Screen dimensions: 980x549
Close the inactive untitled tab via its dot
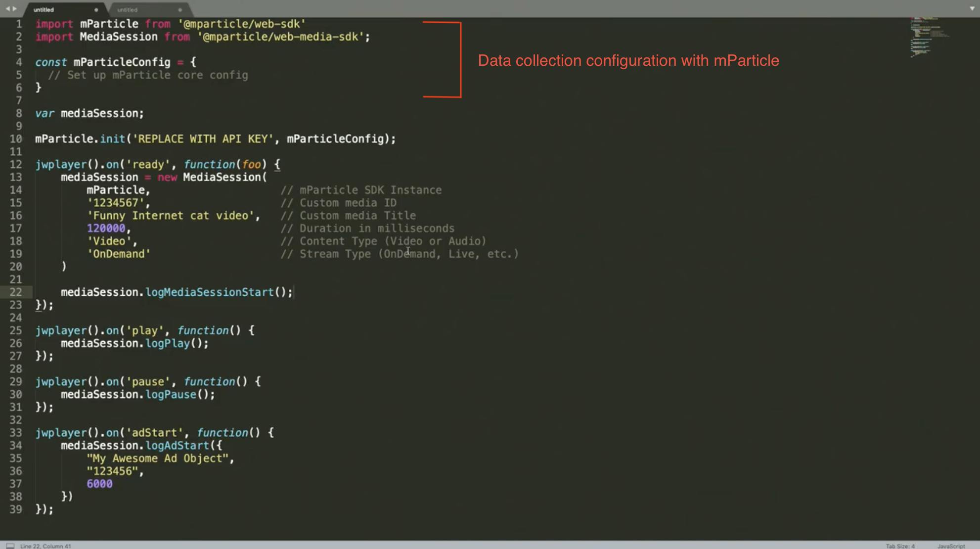(180, 10)
